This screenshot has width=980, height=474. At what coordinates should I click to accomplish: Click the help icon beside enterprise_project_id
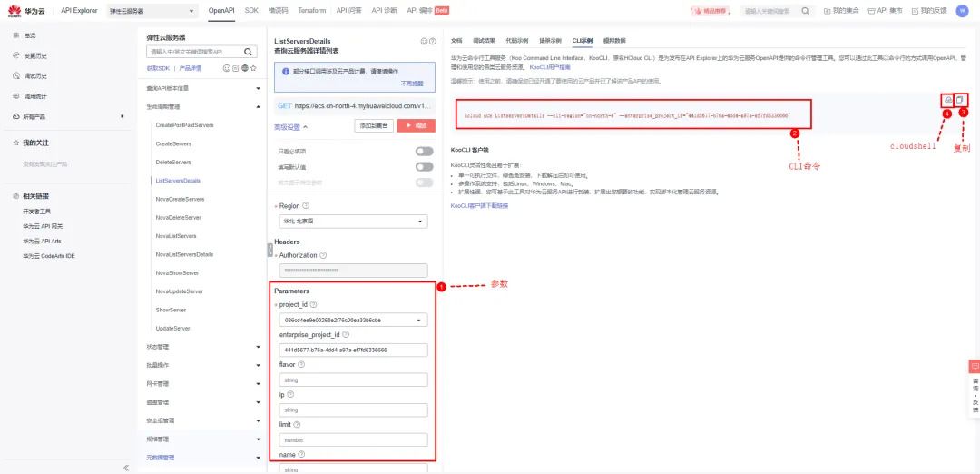(x=346, y=334)
